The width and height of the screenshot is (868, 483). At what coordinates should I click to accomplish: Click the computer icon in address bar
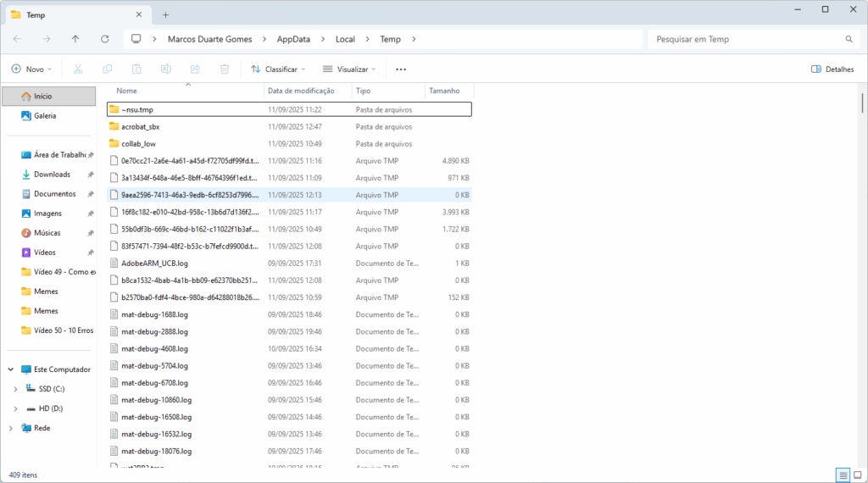point(136,39)
